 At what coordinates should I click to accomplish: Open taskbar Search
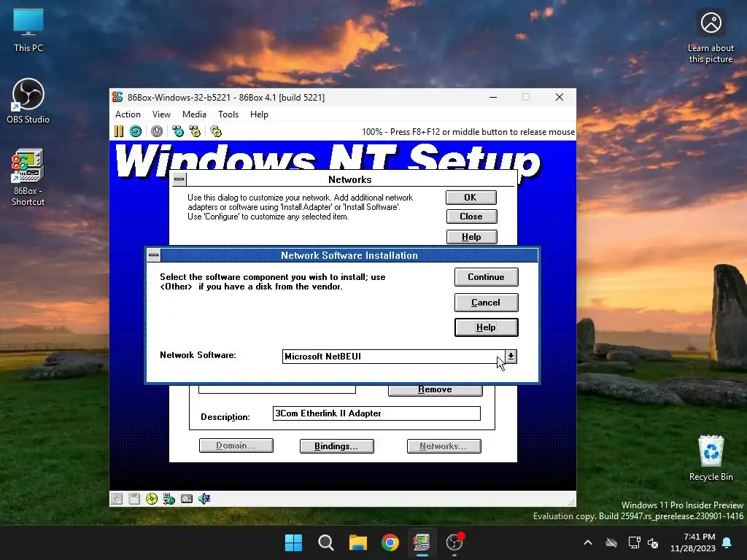coord(326,542)
